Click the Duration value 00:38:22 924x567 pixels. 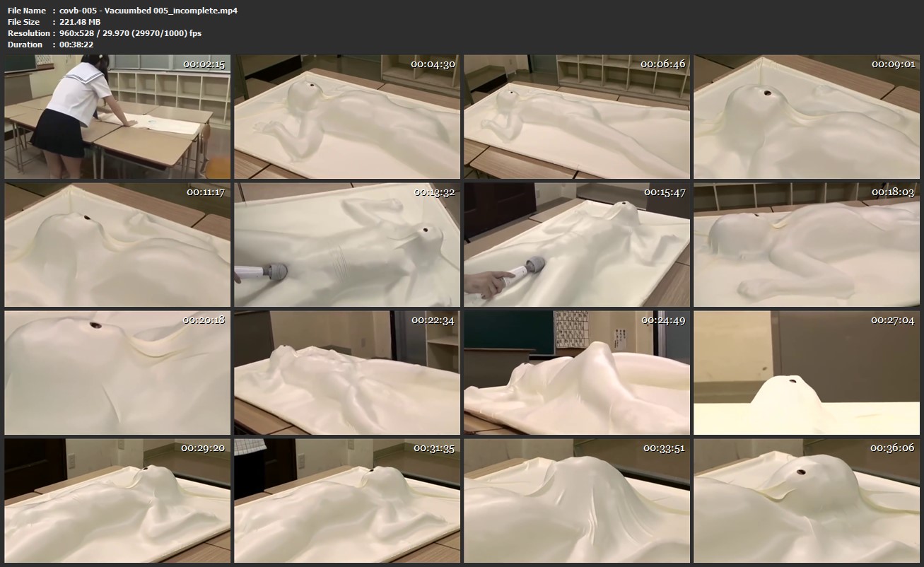(x=76, y=45)
